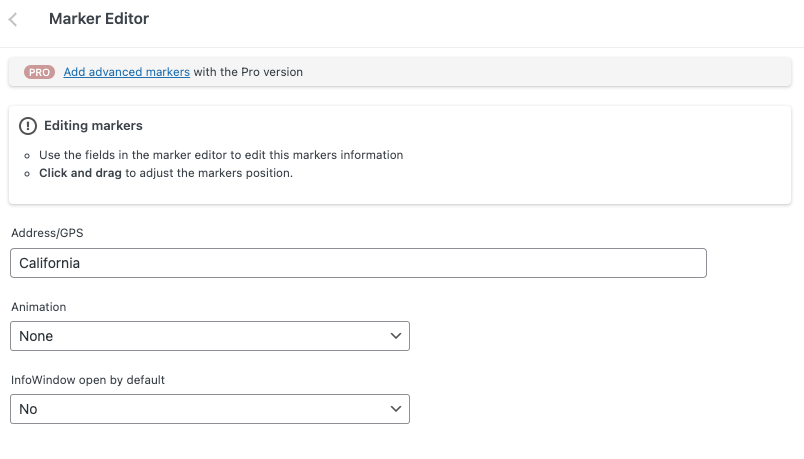Screen dimensions: 804x459
Task: Click the Editing markers heading
Action: (93, 126)
